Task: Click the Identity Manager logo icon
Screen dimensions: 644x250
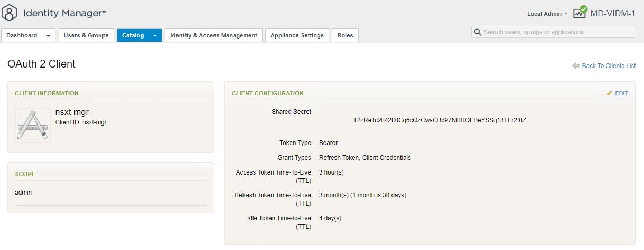Action: [10, 13]
